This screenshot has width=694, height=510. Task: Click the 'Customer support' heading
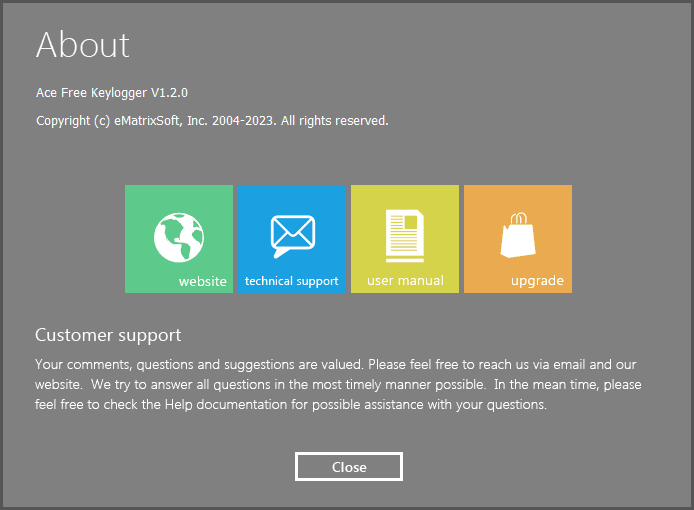coord(108,335)
